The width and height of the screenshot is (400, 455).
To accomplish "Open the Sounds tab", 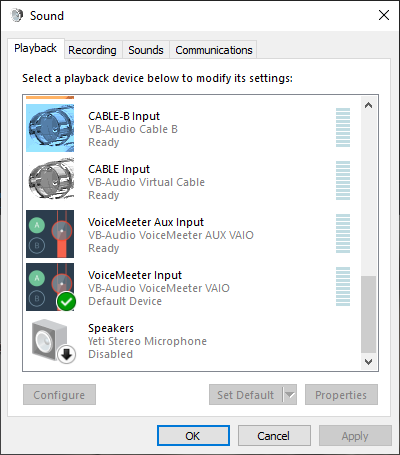I will (x=146, y=50).
